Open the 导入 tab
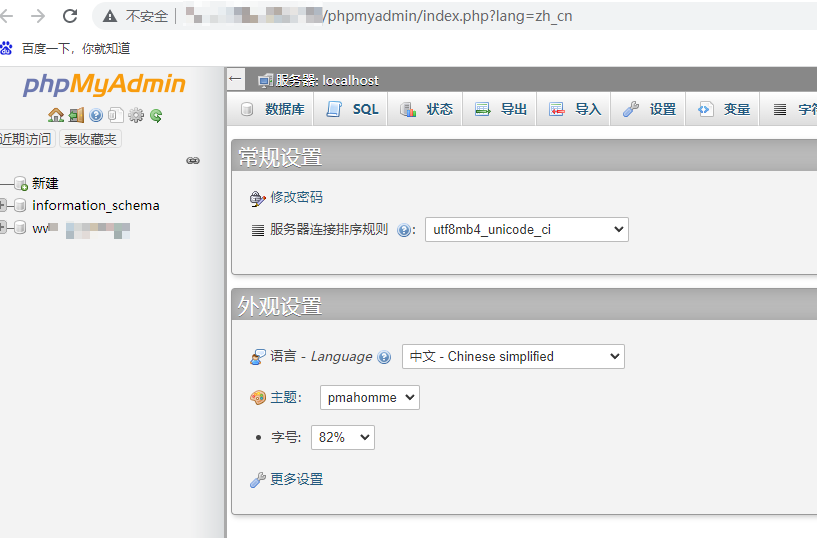Image resolution: width=817 pixels, height=538 pixels. coord(574,109)
